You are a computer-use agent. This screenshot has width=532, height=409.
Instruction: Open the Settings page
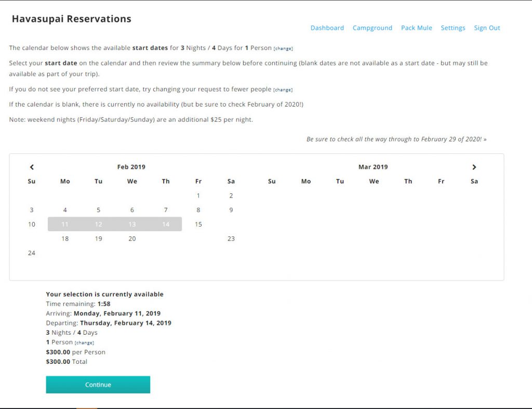point(453,28)
